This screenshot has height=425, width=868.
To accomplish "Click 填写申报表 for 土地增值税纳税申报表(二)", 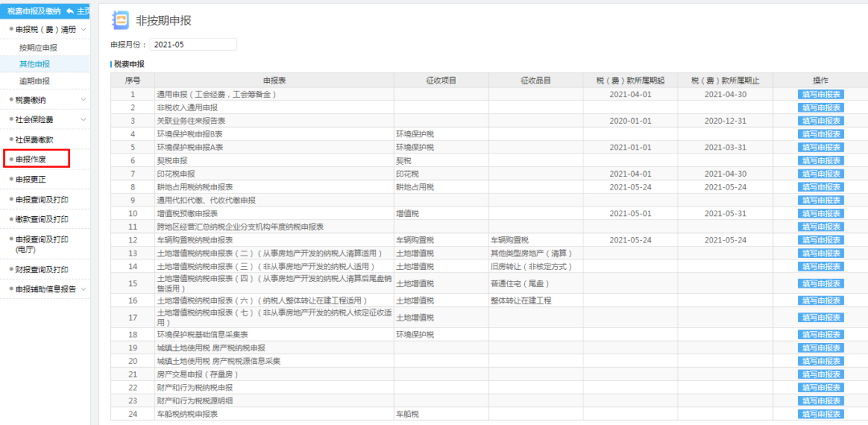I will coord(821,253).
